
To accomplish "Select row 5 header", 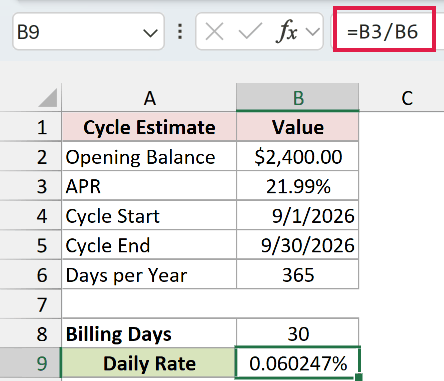I will pos(31,245).
